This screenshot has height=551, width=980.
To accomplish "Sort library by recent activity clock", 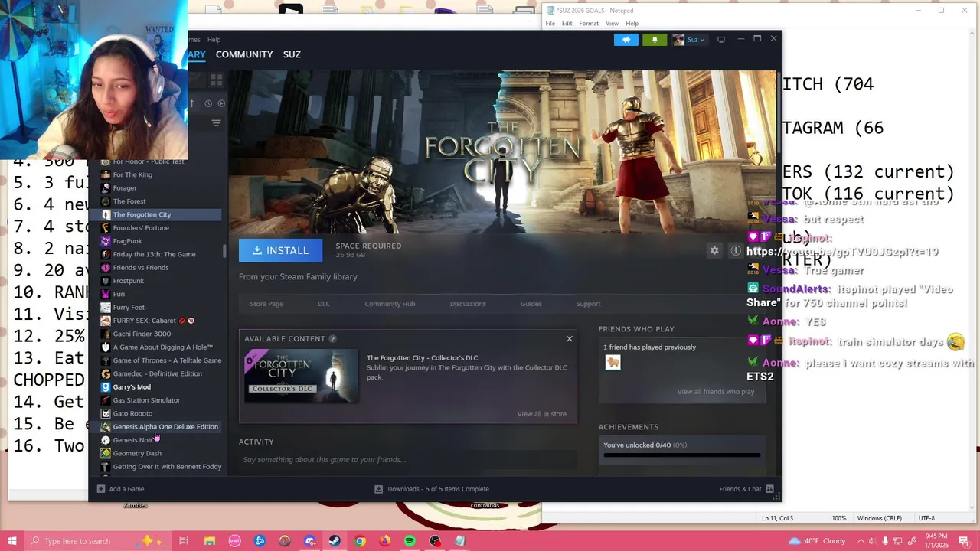I will click(x=208, y=103).
